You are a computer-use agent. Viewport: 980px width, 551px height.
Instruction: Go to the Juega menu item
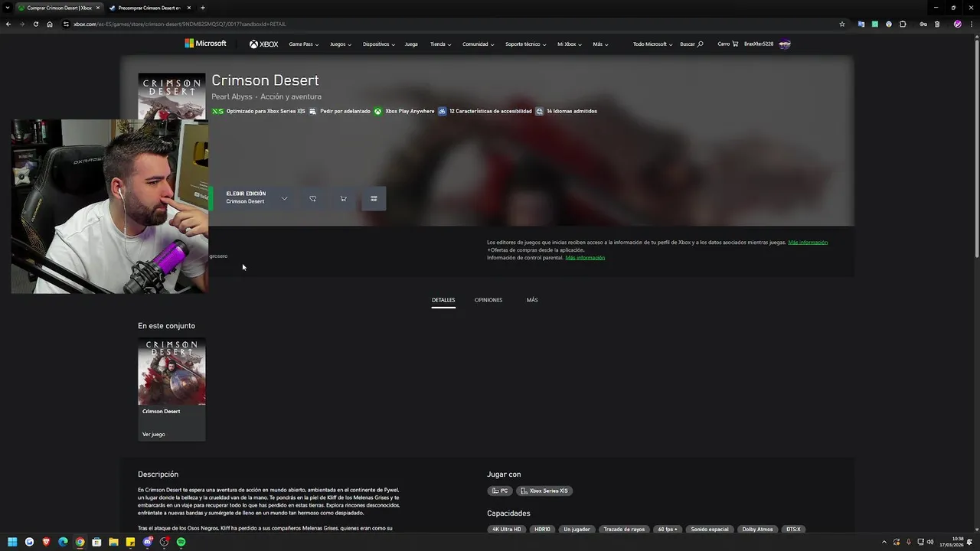click(x=411, y=44)
